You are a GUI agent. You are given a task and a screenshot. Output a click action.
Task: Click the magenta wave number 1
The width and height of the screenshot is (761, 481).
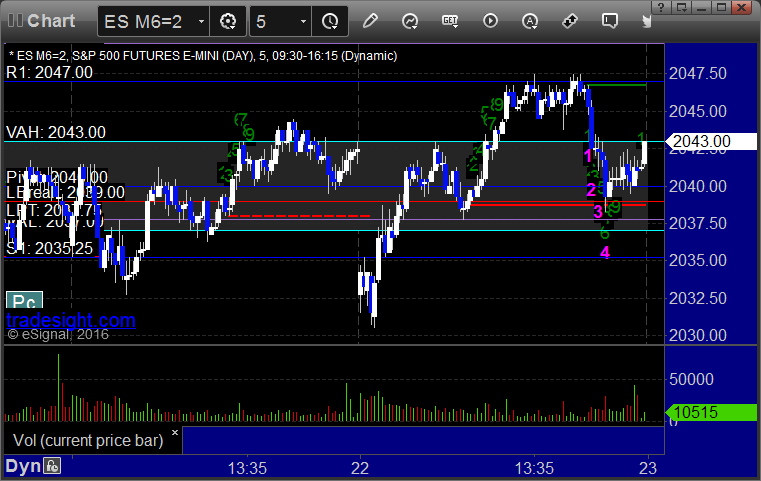point(588,156)
